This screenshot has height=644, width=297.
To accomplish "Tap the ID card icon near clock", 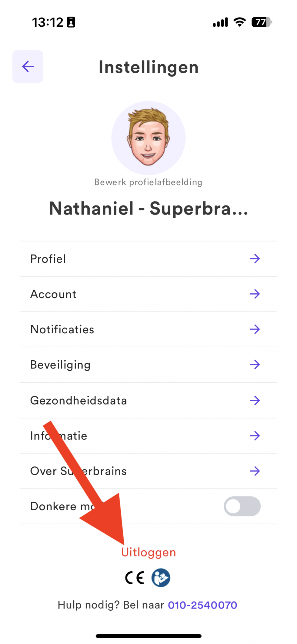I will pos(71,22).
